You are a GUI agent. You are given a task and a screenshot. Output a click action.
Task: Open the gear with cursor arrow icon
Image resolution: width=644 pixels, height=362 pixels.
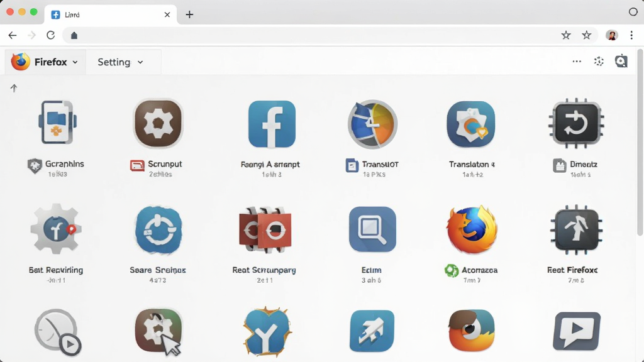click(158, 332)
